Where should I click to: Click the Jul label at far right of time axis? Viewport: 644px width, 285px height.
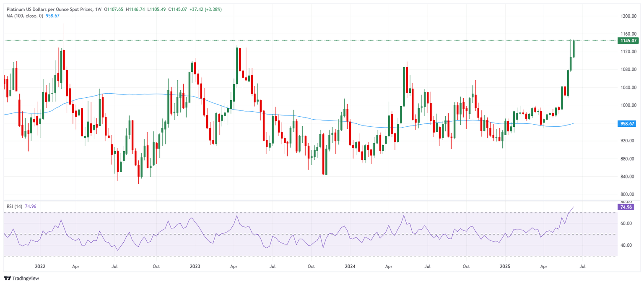(583, 266)
